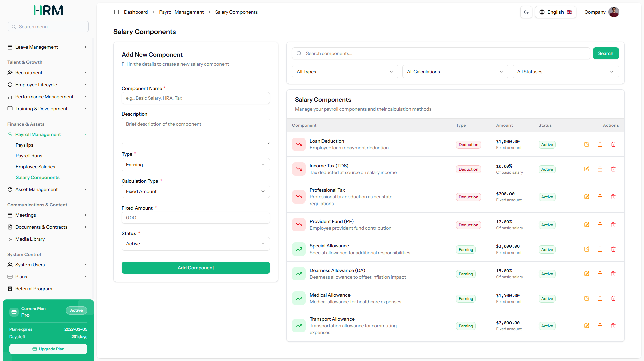Image resolution: width=644 pixels, height=361 pixels.
Task: Edit the Loan Deduction component
Action: point(587,144)
